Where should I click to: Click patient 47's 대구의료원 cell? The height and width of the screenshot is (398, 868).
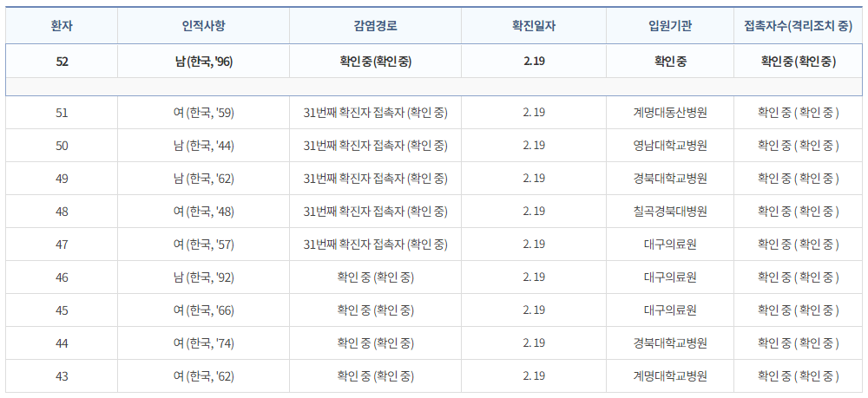coord(670,244)
